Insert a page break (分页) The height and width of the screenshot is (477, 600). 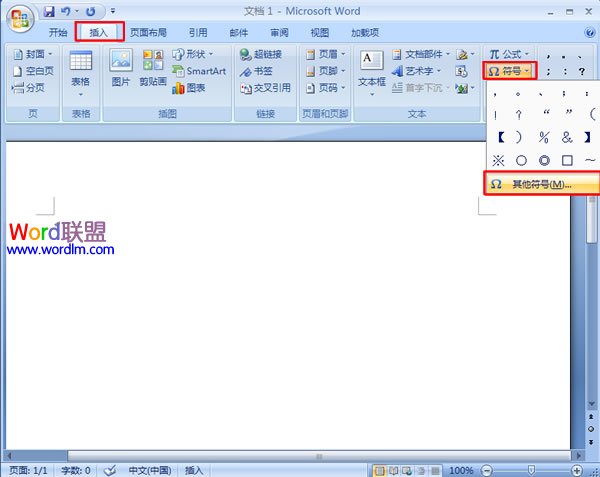point(28,88)
